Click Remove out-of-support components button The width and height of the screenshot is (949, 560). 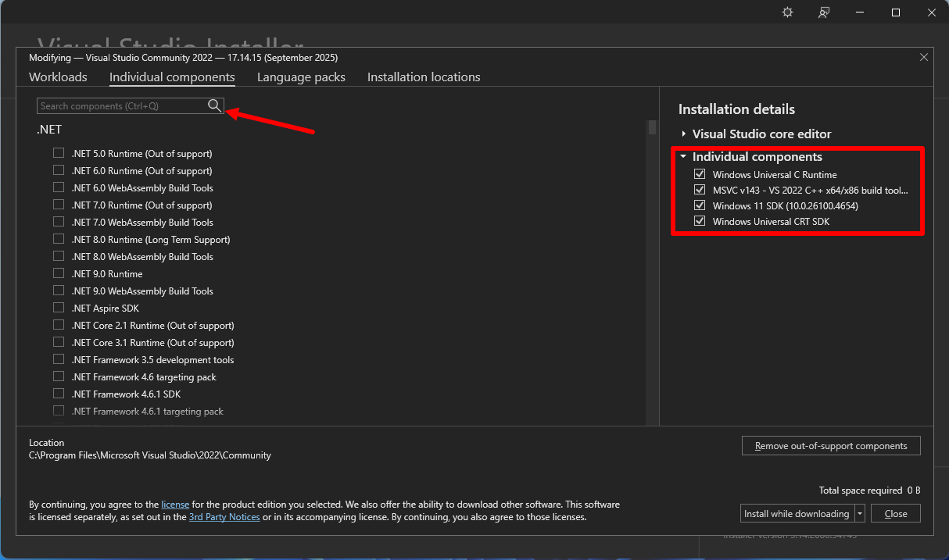(831, 446)
